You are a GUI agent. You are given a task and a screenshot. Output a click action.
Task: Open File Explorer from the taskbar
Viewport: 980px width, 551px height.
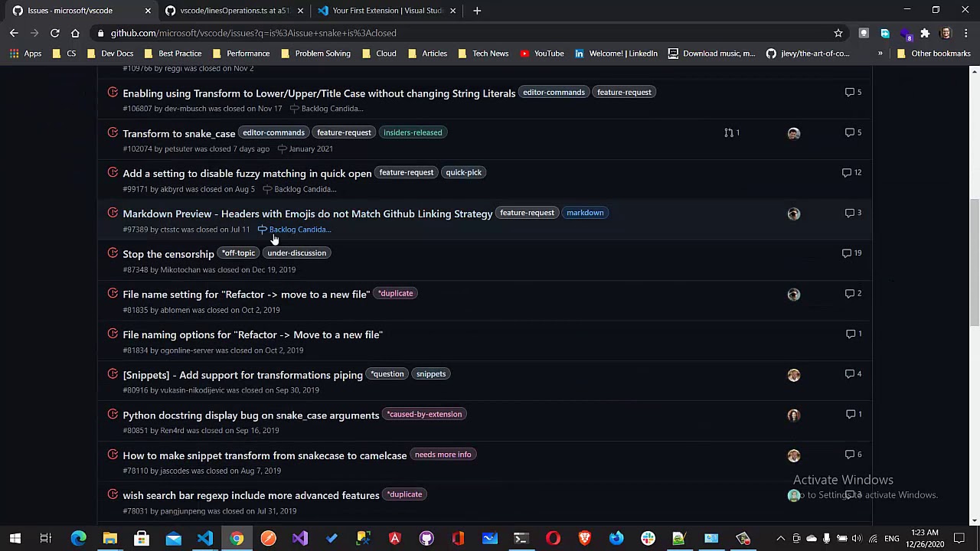(109, 539)
